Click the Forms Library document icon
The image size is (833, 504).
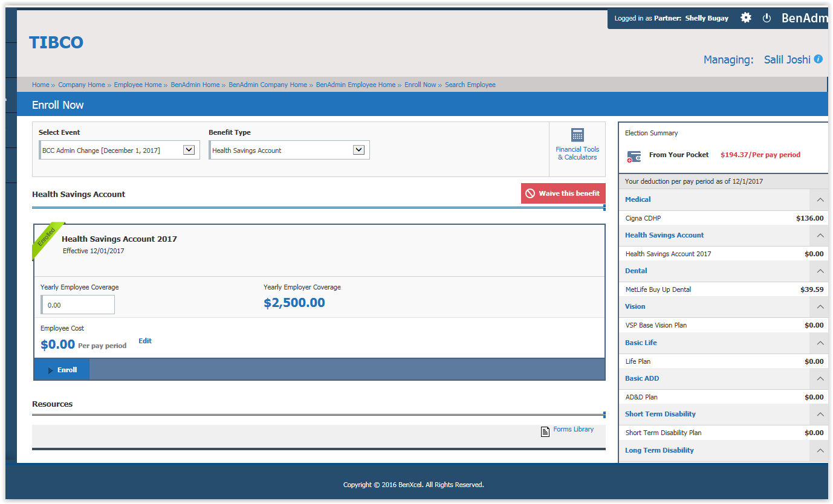[545, 431]
